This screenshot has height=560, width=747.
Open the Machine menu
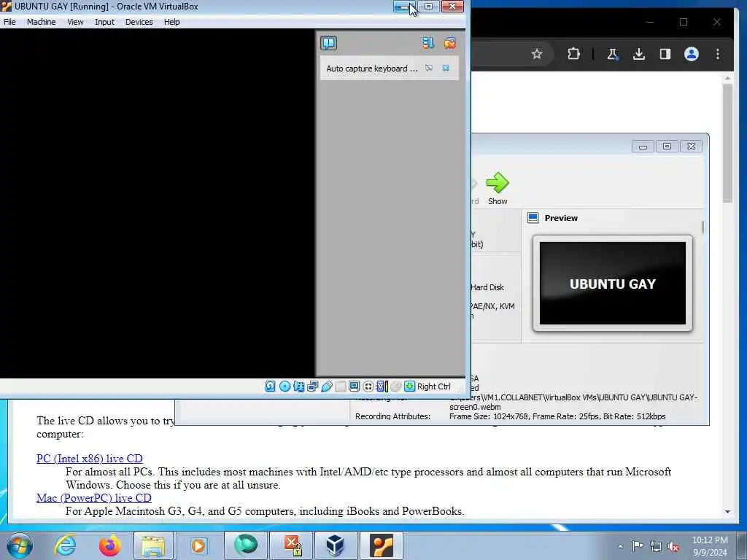point(42,22)
